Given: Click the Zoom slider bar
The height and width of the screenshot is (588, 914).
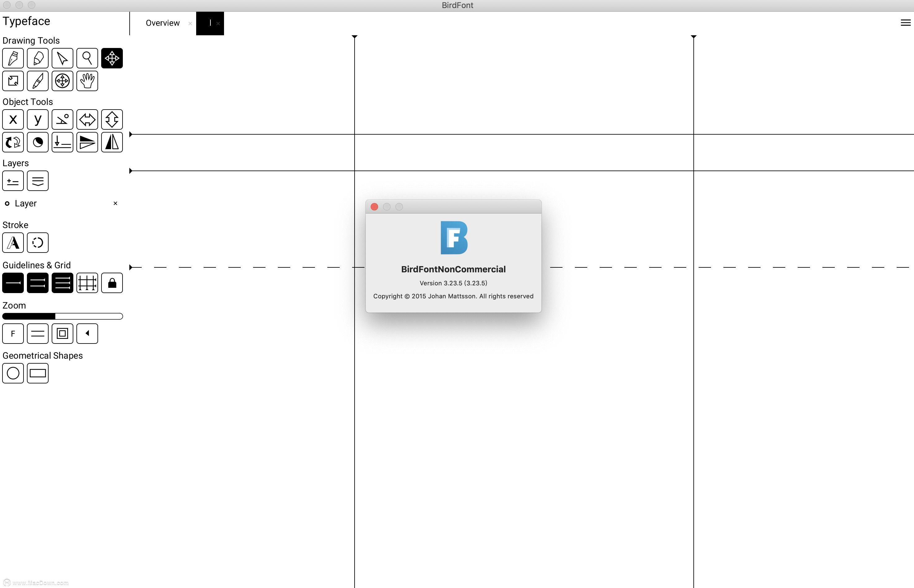Looking at the screenshot, I should click(x=63, y=316).
